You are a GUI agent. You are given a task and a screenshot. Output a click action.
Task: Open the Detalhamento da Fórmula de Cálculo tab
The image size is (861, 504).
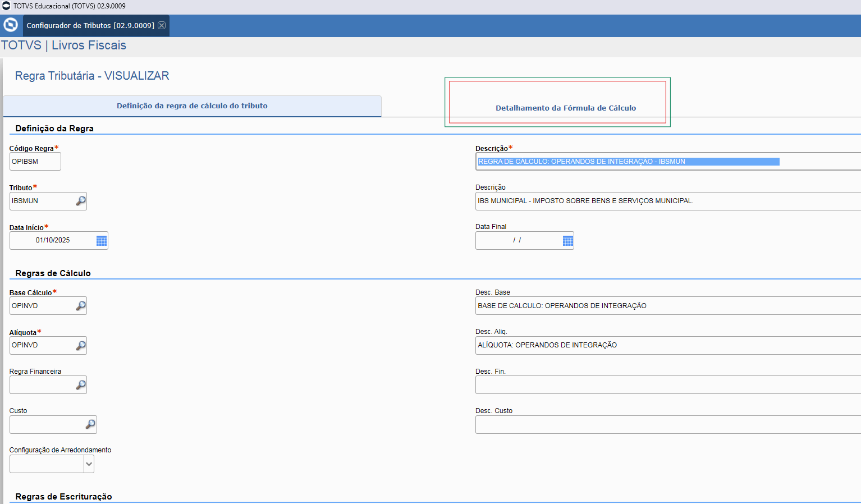[566, 108]
